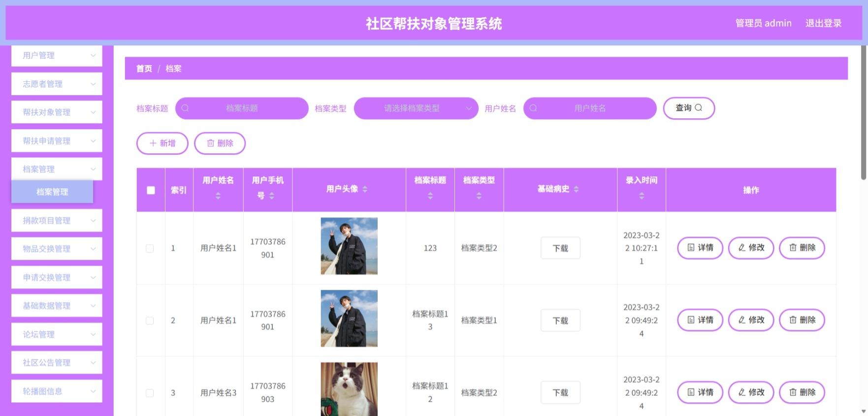The image size is (868, 416).
Task: Click row 1 user avatar photo
Action: [x=349, y=246]
